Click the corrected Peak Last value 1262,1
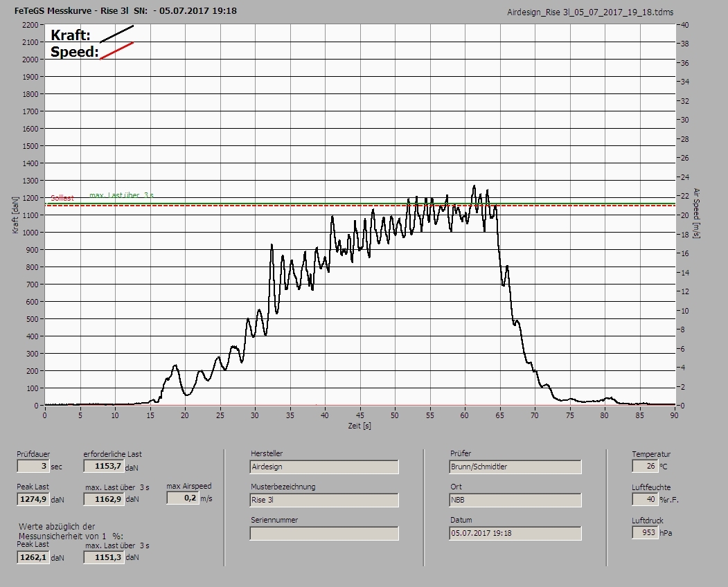The width and height of the screenshot is (728, 587). [33, 557]
